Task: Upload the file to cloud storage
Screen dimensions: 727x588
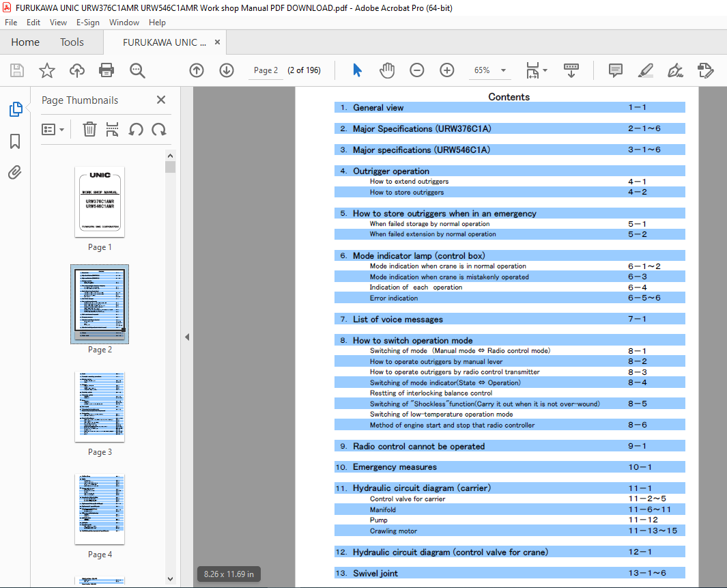Action: [77, 70]
